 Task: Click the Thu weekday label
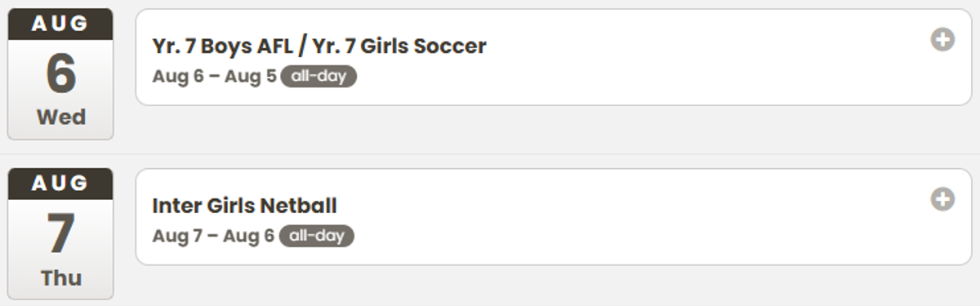pyautogui.click(x=60, y=277)
